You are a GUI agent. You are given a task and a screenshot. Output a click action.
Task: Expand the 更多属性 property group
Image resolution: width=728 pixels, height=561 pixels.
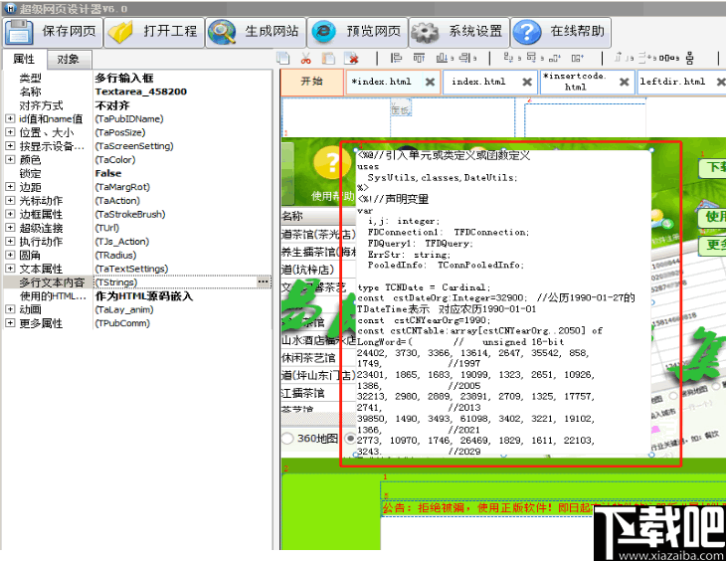(10, 323)
